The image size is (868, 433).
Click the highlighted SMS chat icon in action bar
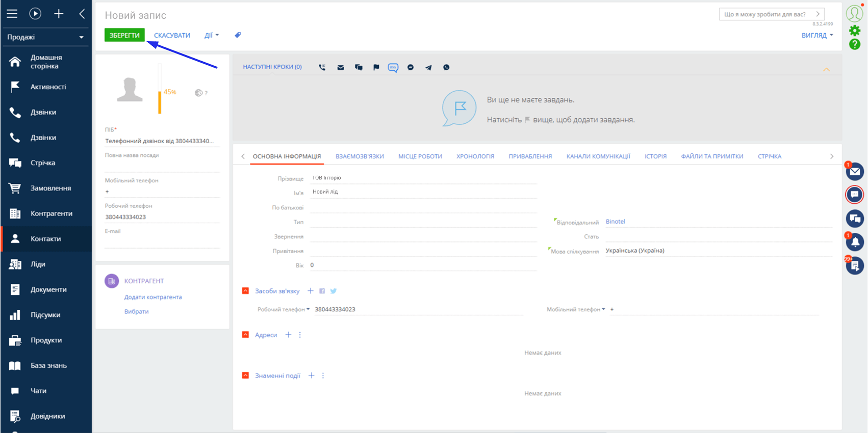(x=393, y=68)
